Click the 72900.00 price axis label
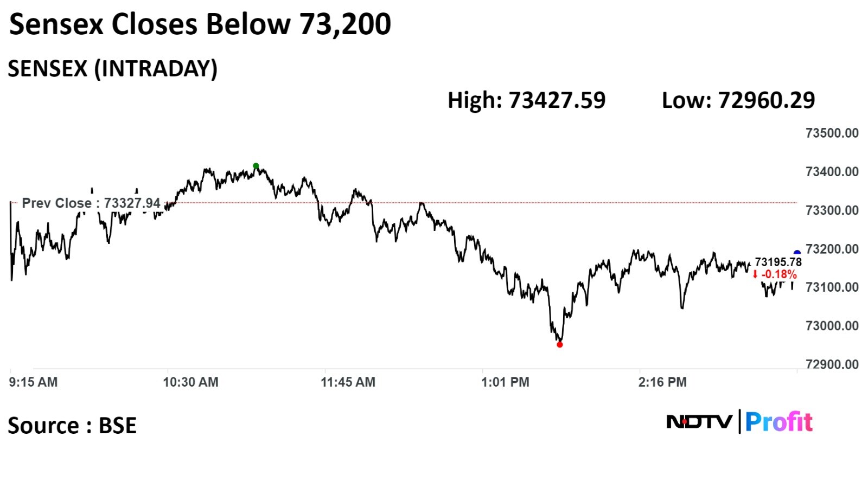 click(x=832, y=364)
